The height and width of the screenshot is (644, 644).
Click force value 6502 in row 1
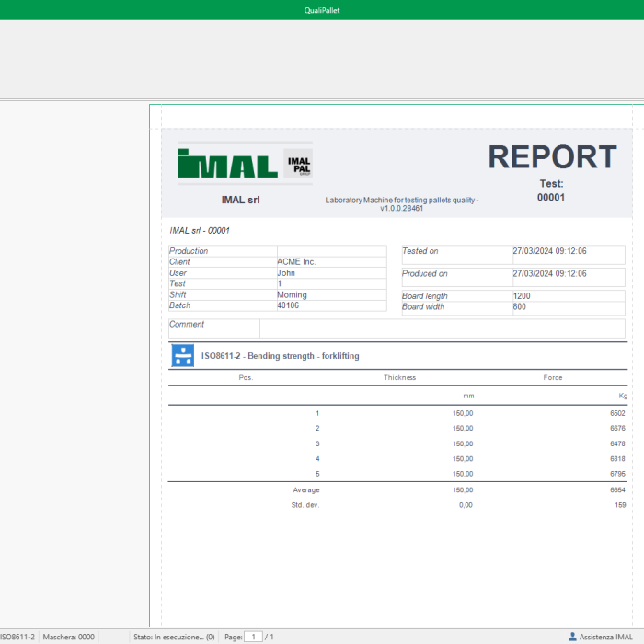617,413
